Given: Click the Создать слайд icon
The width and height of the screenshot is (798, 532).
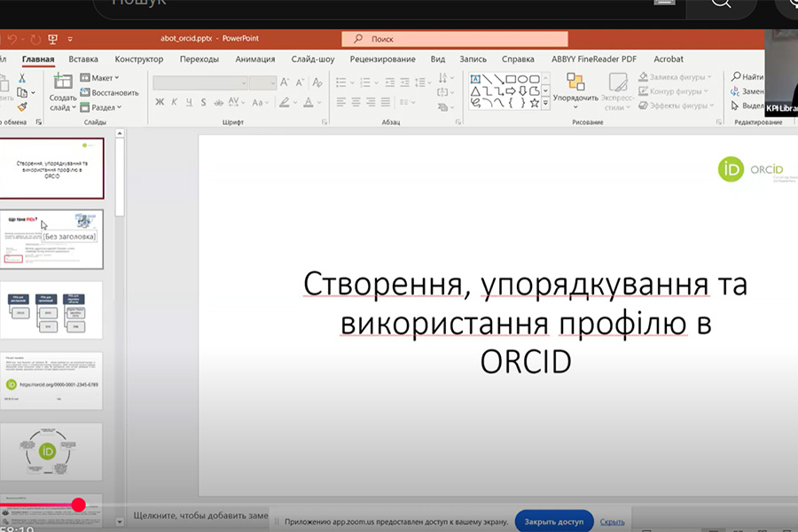Looking at the screenshot, I should [63, 81].
